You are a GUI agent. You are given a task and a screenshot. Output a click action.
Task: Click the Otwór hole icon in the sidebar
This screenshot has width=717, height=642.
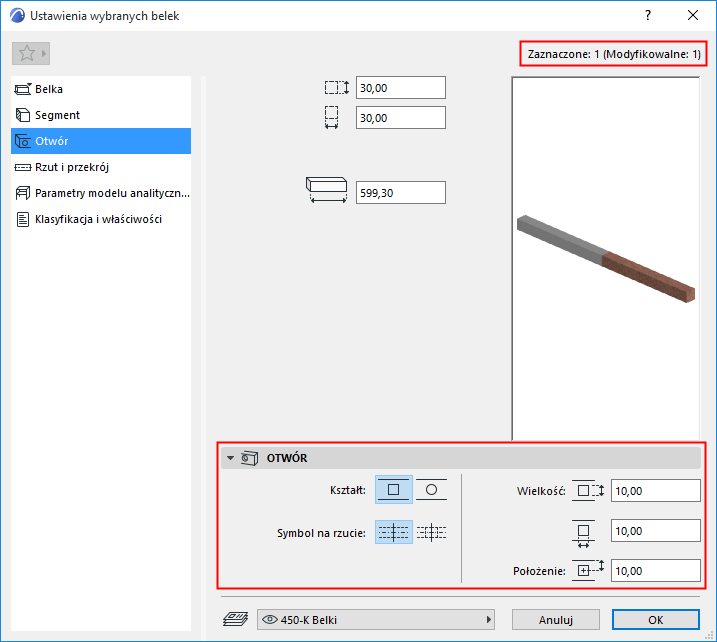pos(23,141)
